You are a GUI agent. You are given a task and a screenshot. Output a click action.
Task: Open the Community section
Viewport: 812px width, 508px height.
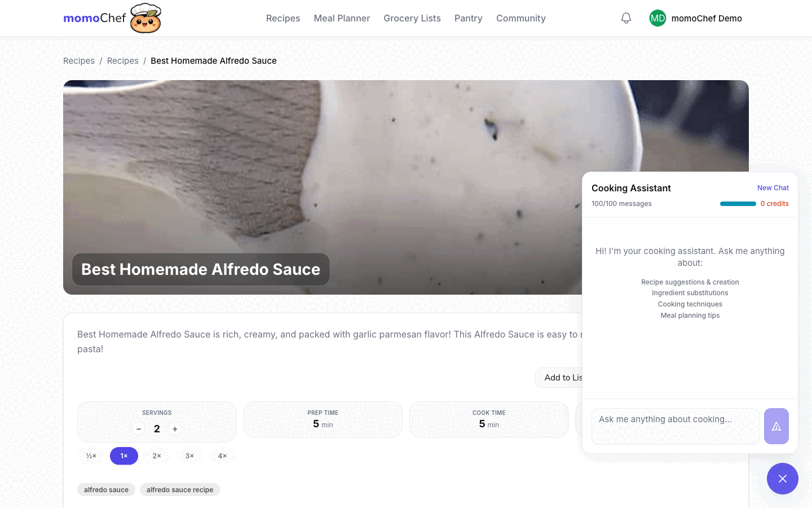coord(521,18)
